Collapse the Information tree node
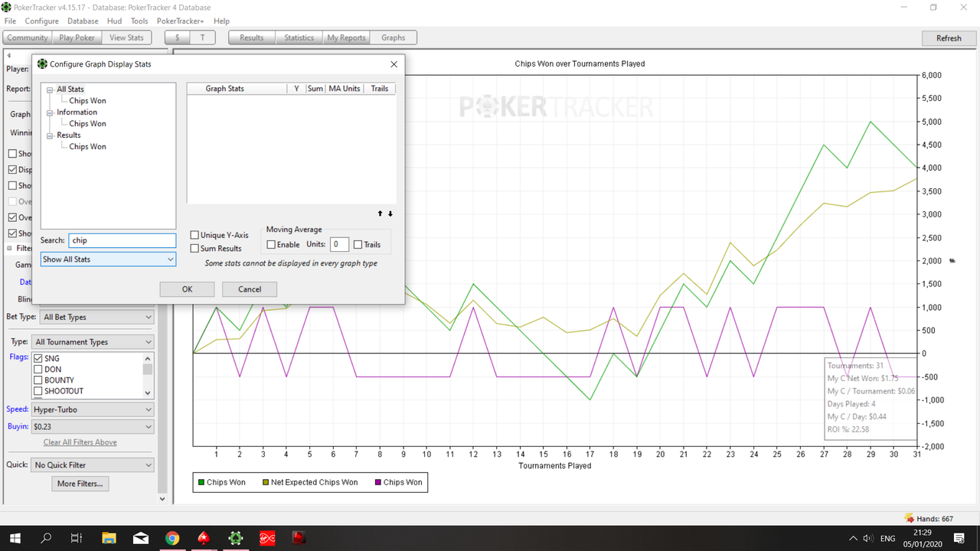 point(50,112)
